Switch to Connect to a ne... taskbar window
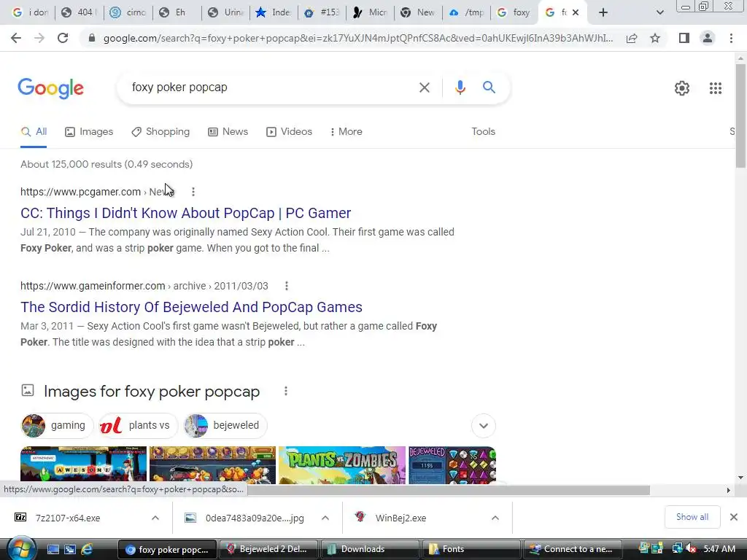The width and height of the screenshot is (747, 560). [x=572, y=549]
